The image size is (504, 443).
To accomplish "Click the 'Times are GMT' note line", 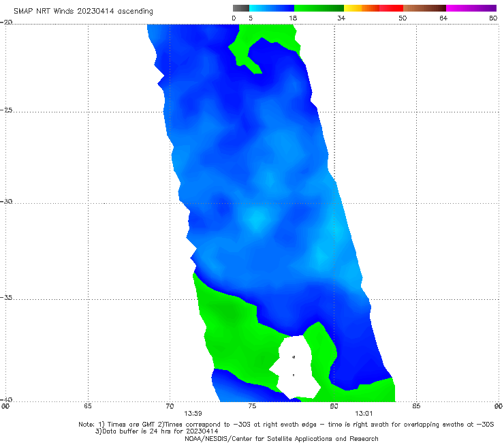I will point(286,425).
